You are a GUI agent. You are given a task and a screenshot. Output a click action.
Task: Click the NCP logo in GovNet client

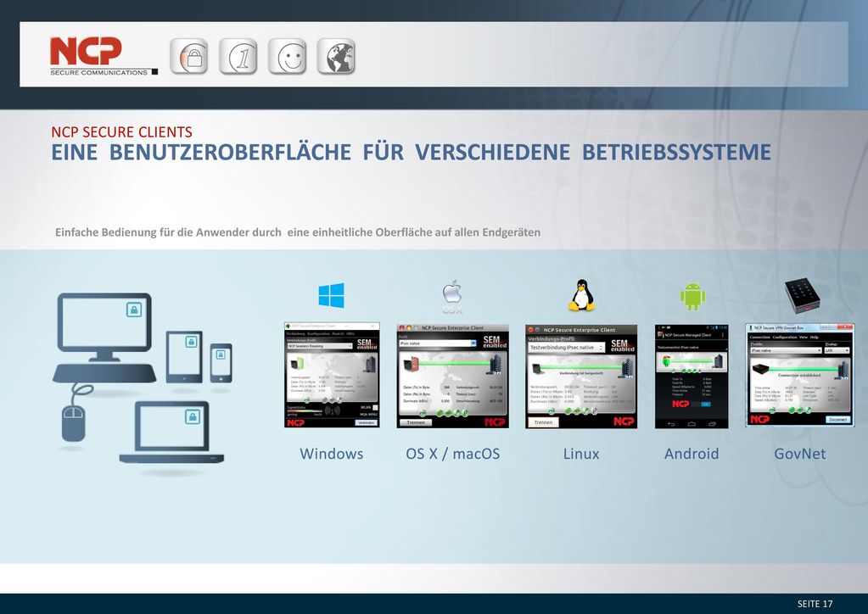(x=759, y=419)
